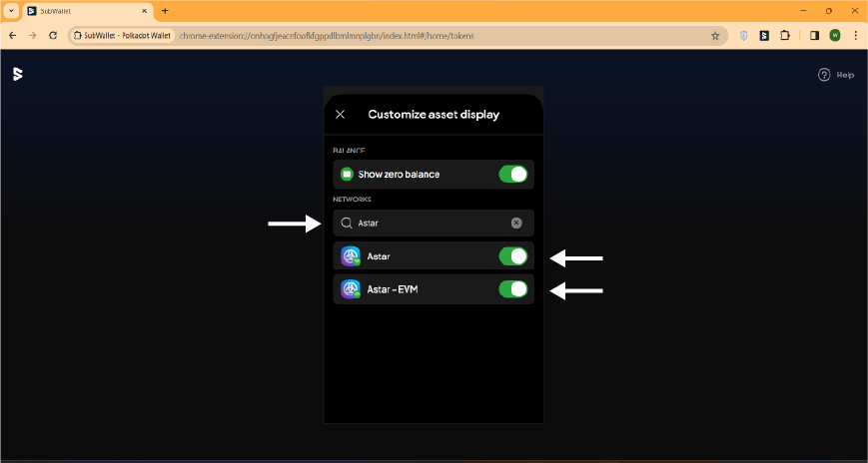
Task: Toggle the Show zero balance switch
Action: [512, 175]
